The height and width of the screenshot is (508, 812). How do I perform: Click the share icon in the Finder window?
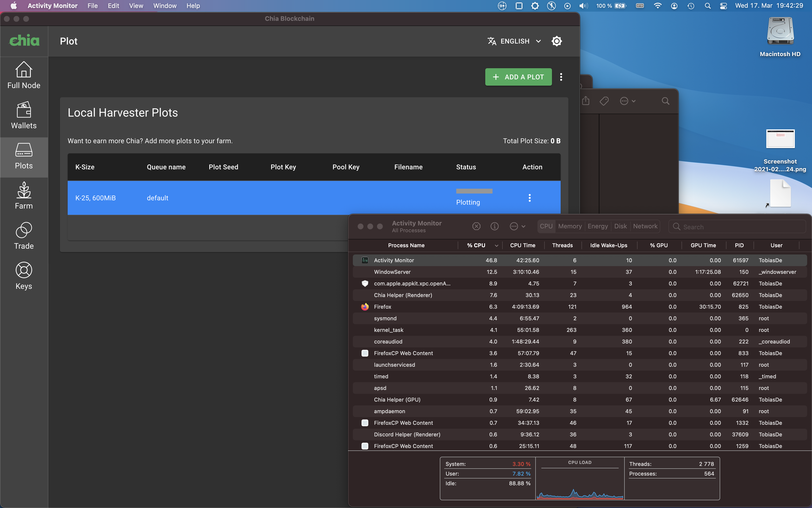(586, 101)
